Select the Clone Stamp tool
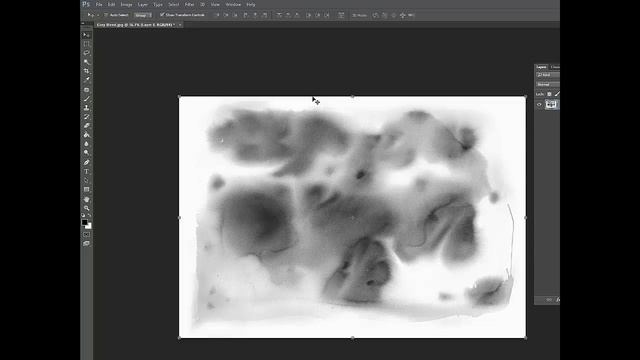 (86, 108)
